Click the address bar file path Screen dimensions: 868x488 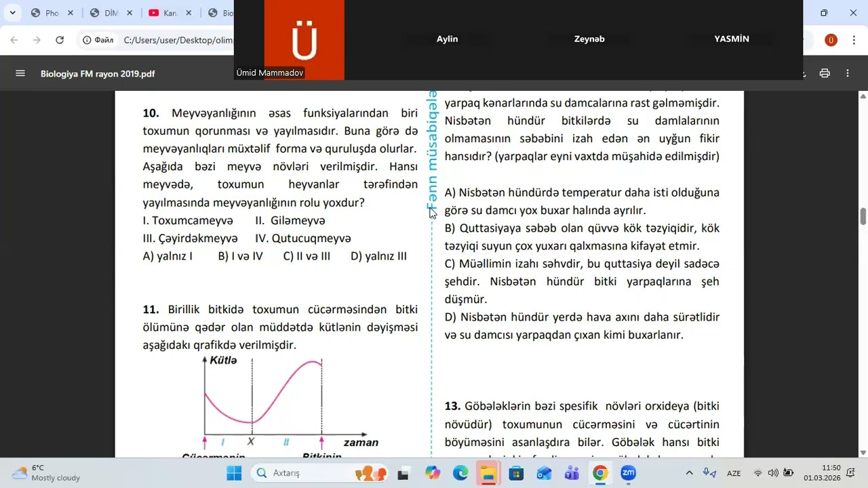coord(178,40)
